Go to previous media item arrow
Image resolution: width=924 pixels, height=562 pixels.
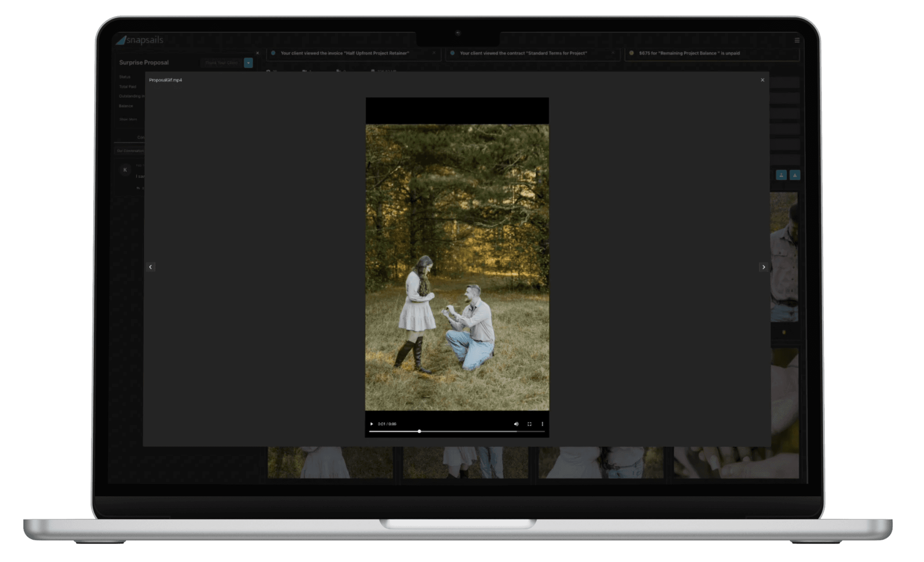coord(151,267)
